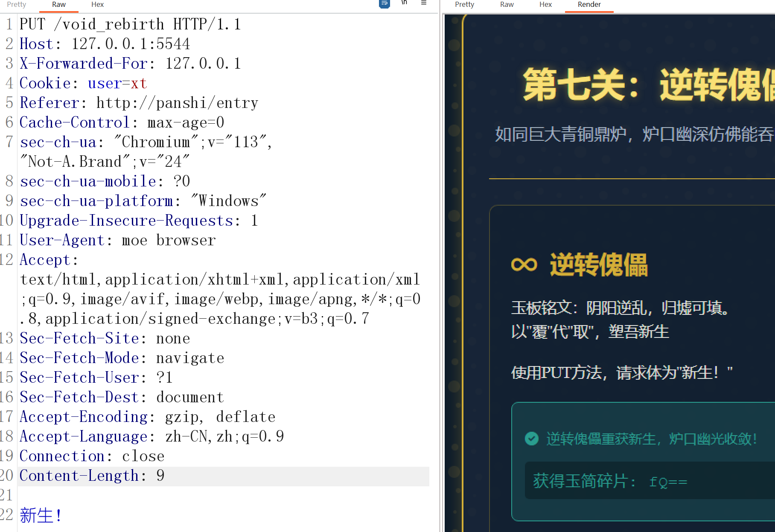Click the Cookie header value xt
The width and height of the screenshot is (775, 532).
coord(139,83)
